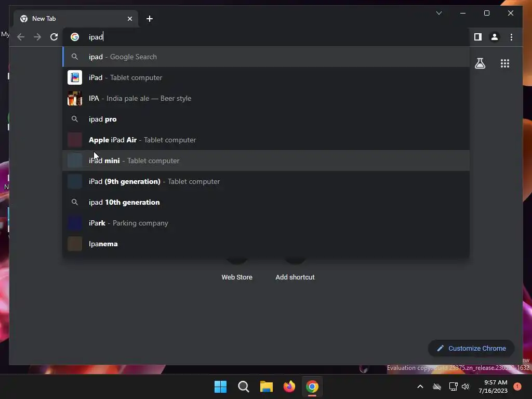Click the forward navigation arrow
This screenshot has width=532, height=399.
37,37
